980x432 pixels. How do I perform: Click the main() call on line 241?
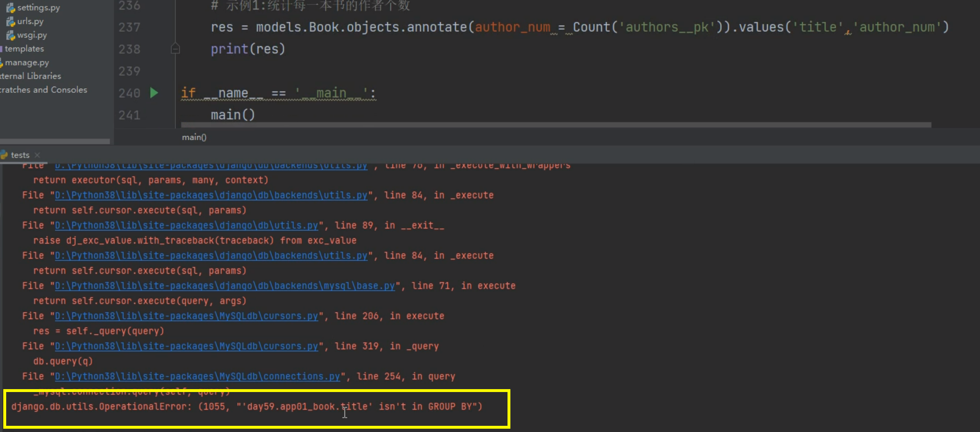pos(233,115)
